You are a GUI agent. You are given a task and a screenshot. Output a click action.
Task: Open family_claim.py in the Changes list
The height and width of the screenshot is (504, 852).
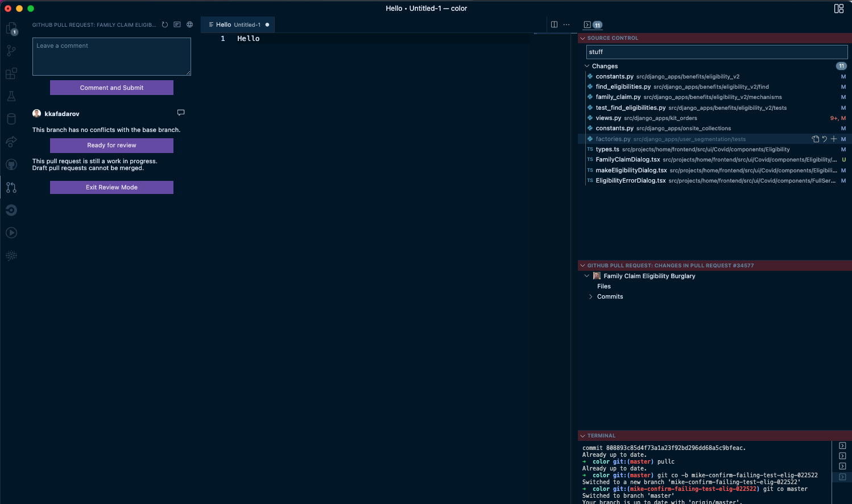pyautogui.click(x=715, y=97)
